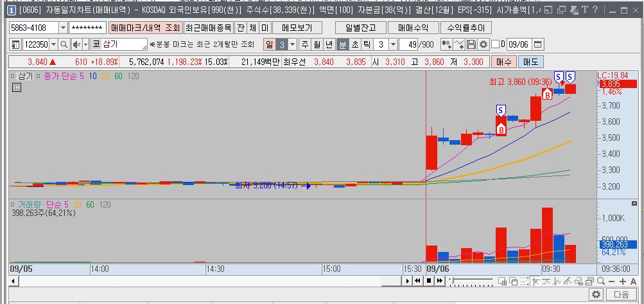Click the multi-chart window layout icon
Screen dimensions: 644x304
pyautogui.click(x=502, y=281)
